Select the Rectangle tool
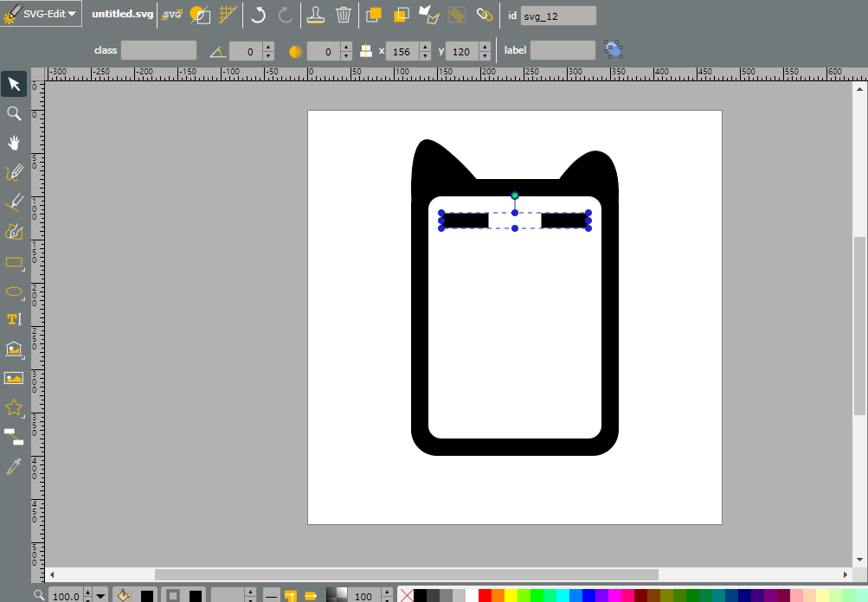The height and width of the screenshot is (602, 868). point(14,262)
